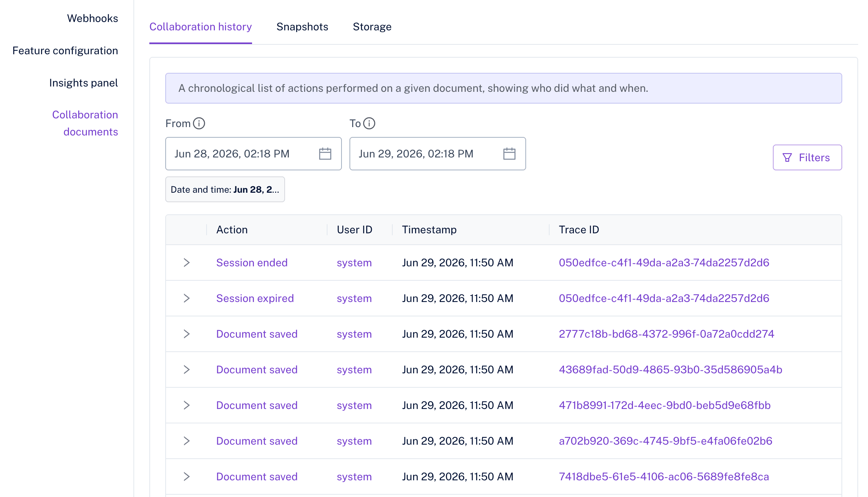Click the info icon next to From
Screen dimensions: 868x497
tap(199, 123)
